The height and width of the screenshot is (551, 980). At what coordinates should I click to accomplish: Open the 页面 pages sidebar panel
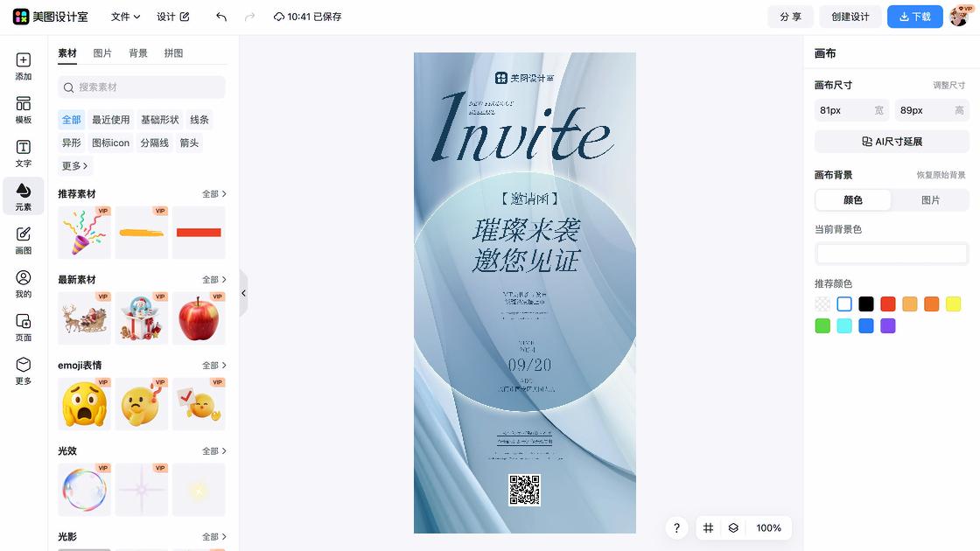click(x=23, y=327)
